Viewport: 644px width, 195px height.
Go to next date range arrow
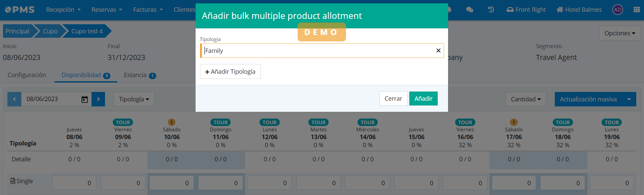[98, 99]
